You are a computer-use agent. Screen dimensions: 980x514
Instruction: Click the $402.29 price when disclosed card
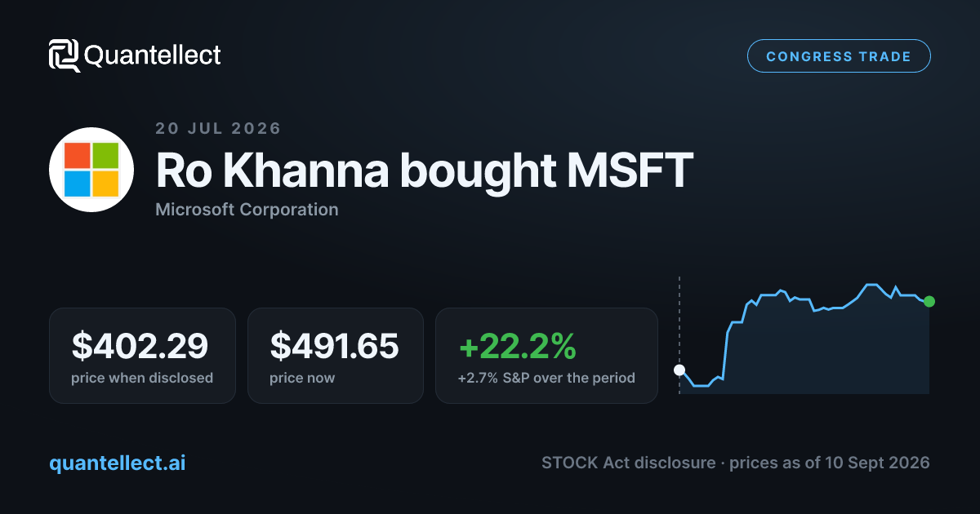pos(142,356)
